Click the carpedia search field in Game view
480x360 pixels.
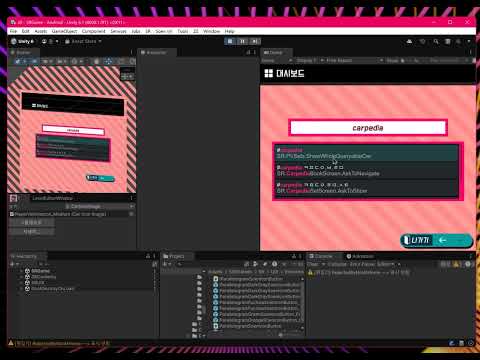(x=368, y=128)
